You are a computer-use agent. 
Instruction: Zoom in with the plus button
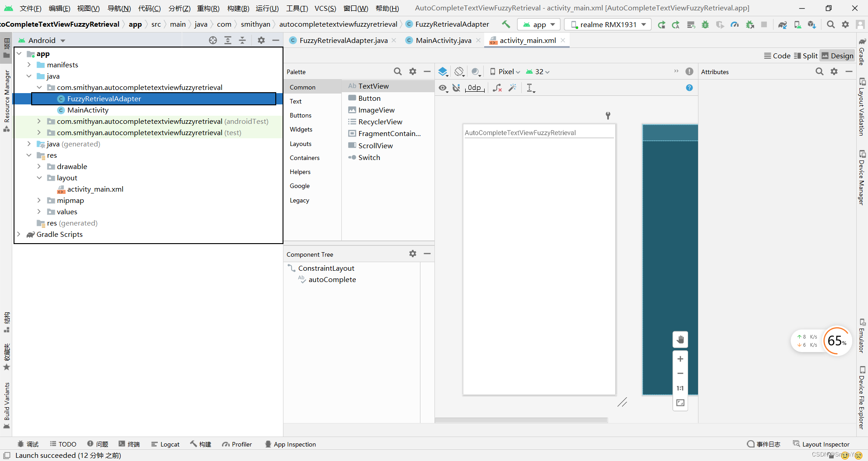[x=680, y=359]
